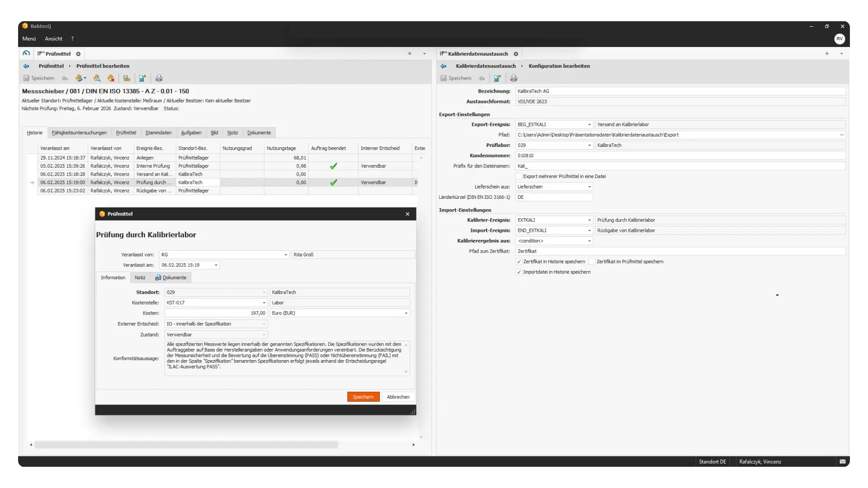Go back with the blue arrow in Prüfmittel pane
Screen dimensions: 868x488
pos(26,66)
